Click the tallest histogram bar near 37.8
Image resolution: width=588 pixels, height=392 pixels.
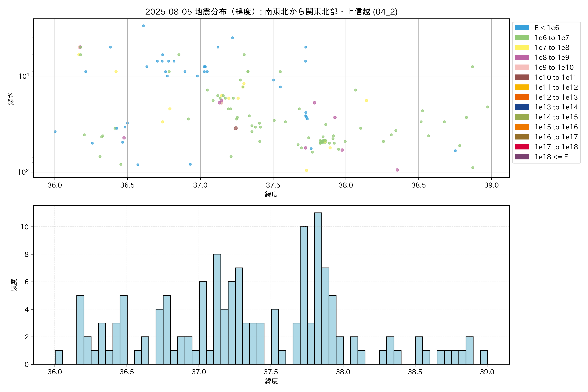pos(318,287)
